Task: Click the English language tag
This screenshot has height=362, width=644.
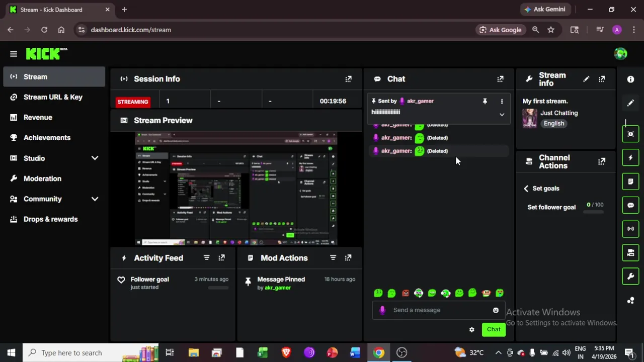Action: tap(554, 124)
